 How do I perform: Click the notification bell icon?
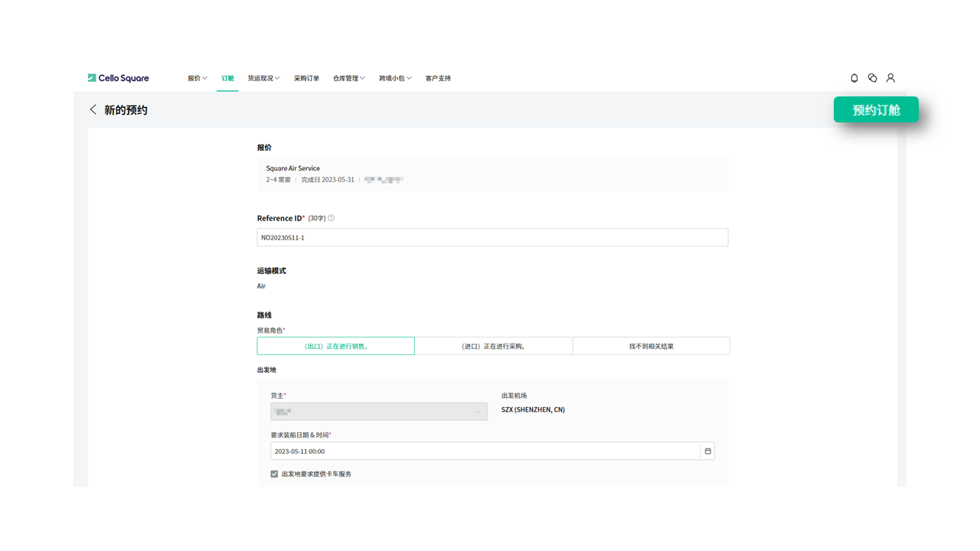pyautogui.click(x=854, y=78)
